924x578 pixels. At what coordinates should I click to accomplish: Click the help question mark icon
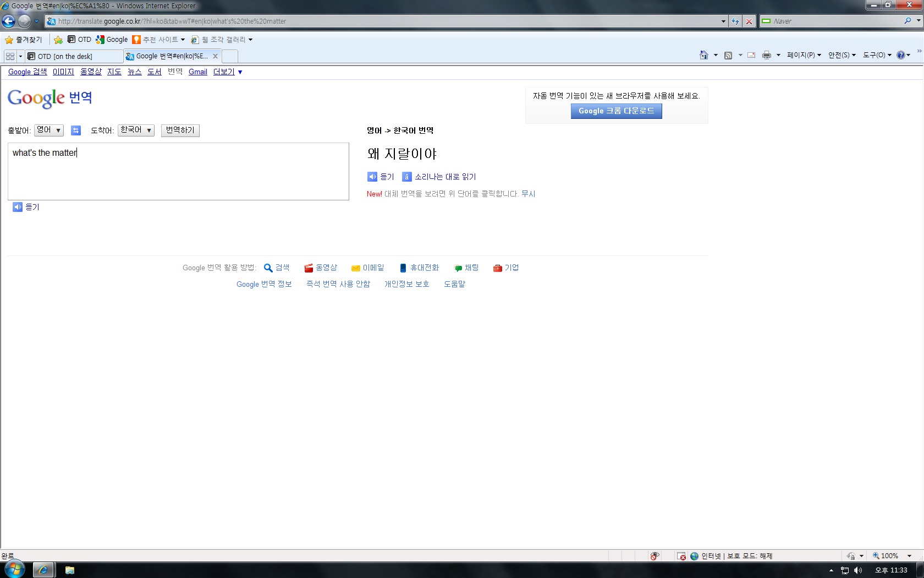pos(901,55)
